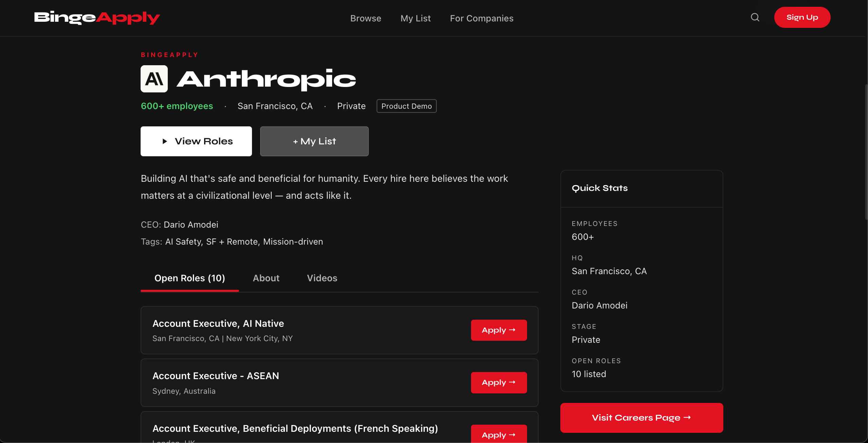The height and width of the screenshot is (443, 868).
Task: Click '10 listed' open roles value
Action: (x=589, y=374)
